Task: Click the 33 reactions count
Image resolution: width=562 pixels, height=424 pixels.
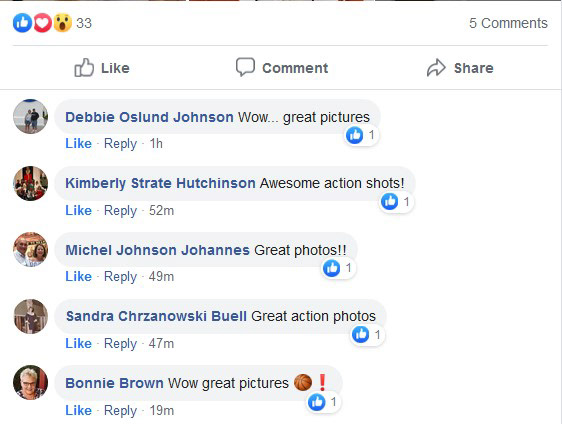Action: [84, 23]
